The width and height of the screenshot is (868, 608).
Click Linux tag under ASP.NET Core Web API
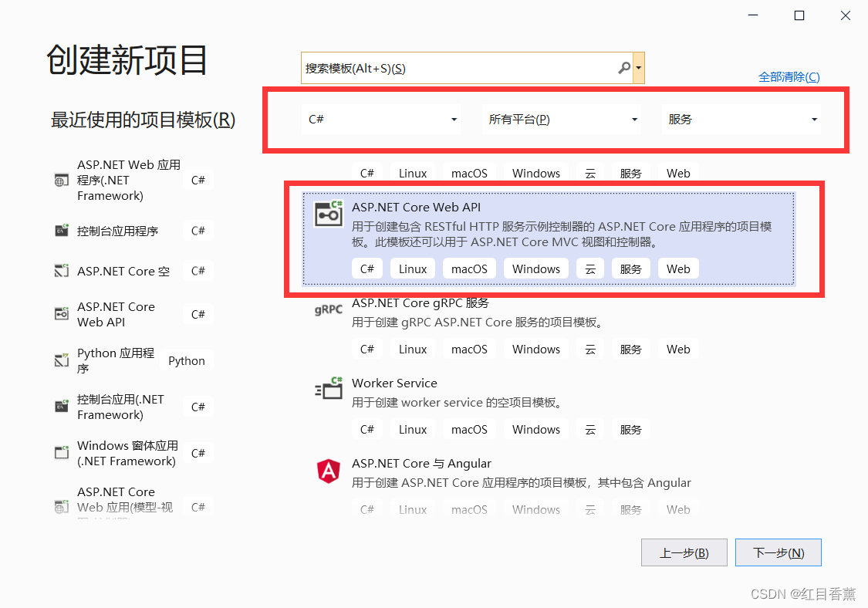click(x=413, y=269)
